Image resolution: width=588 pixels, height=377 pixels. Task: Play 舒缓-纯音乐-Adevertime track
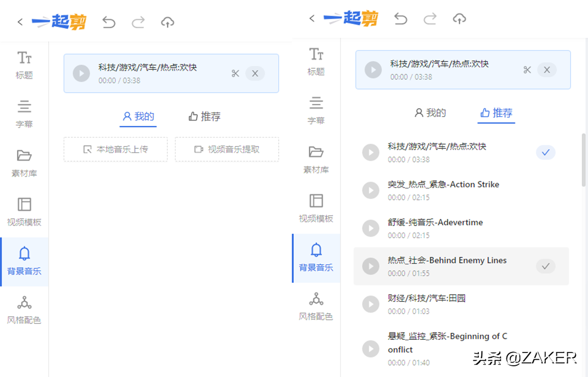coord(371,228)
